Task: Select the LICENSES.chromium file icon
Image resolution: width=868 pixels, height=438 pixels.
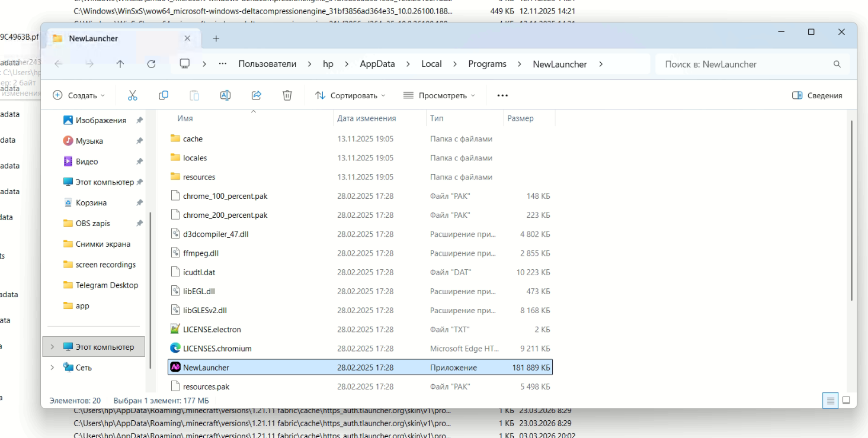Action: click(175, 349)
